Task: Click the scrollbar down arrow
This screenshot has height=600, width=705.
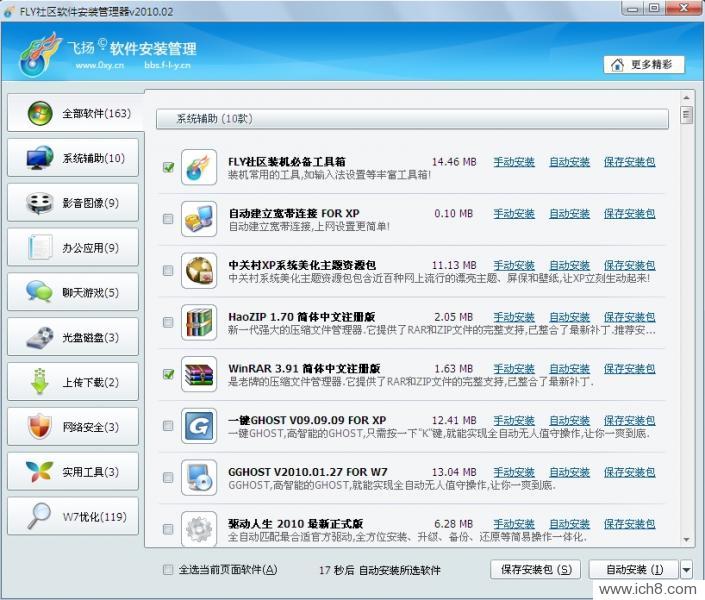Action: click(x=686, y=539)
